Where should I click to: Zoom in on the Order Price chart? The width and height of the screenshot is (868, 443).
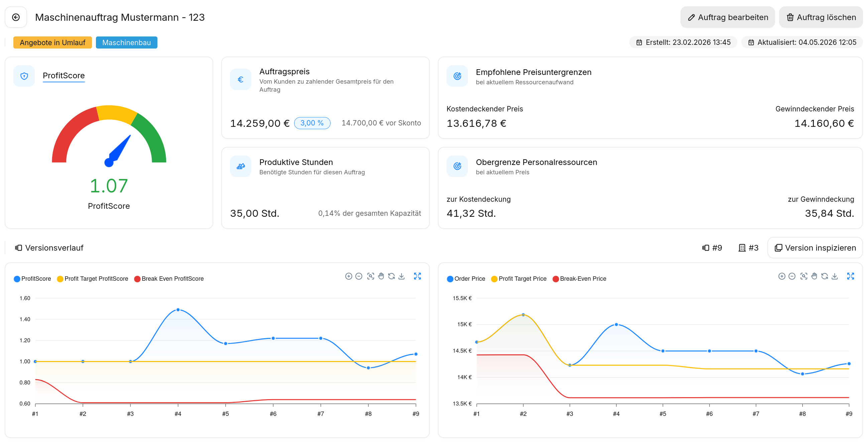point(781,276)
